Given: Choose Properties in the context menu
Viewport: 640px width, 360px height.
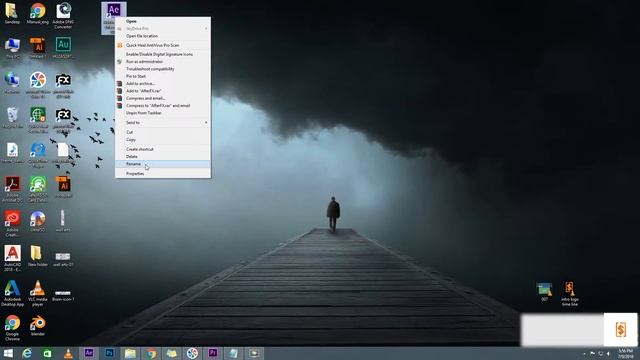Looking at the screenshot, I should (163, 173).
